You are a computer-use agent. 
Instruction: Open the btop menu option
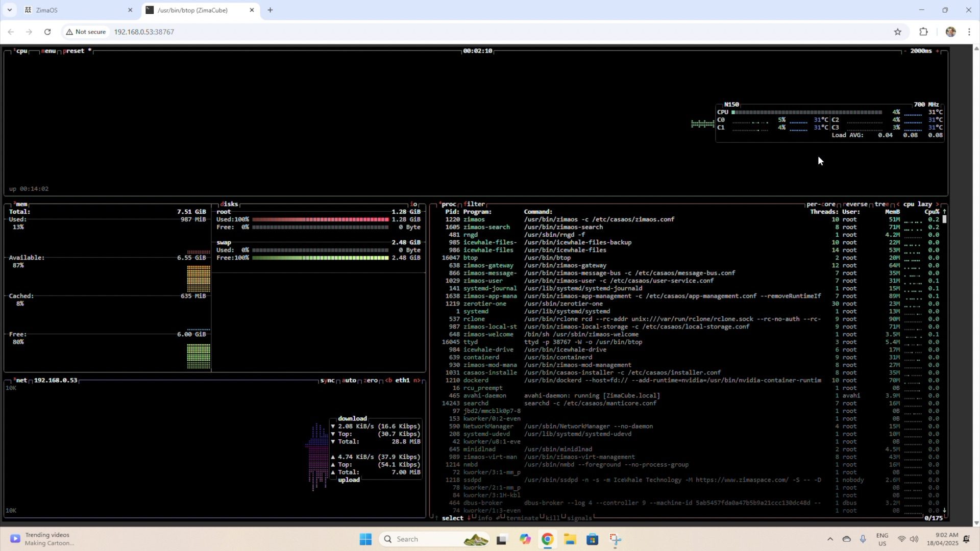tap(48, 51)
